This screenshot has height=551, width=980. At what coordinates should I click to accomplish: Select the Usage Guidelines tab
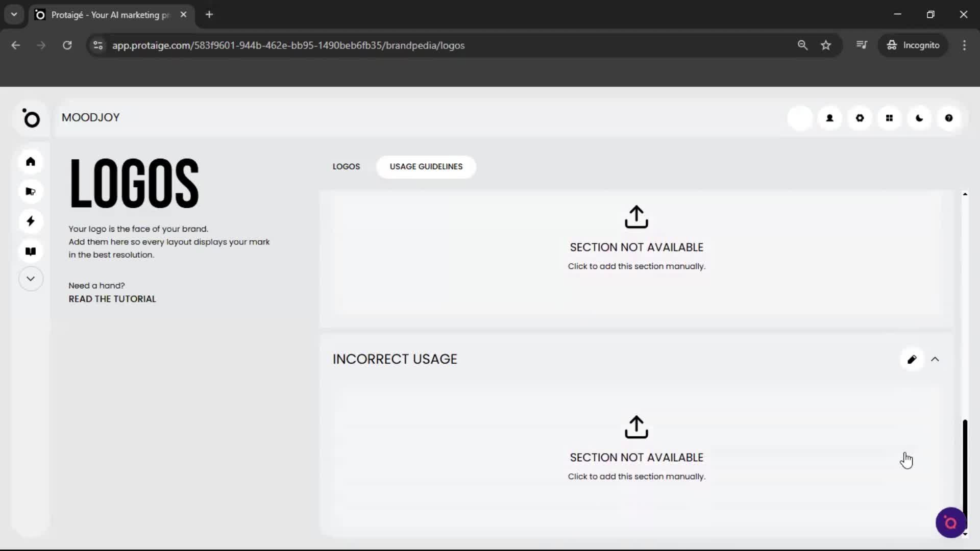[426, 167]
